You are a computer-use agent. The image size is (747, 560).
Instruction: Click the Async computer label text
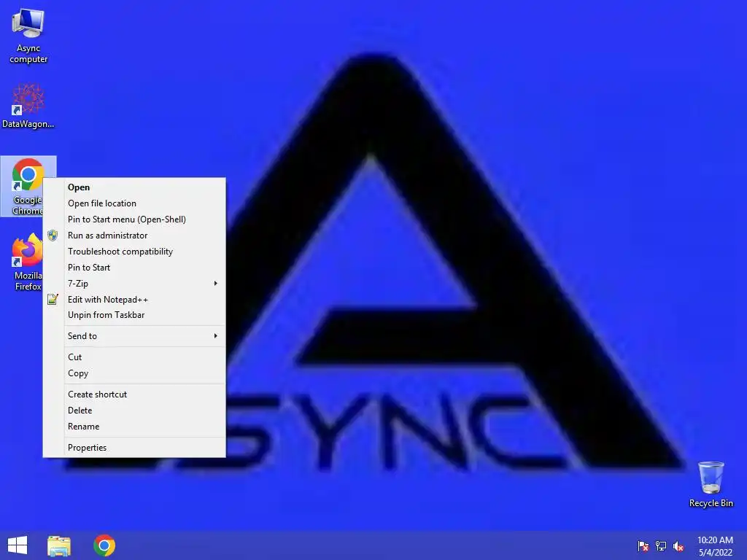(28, 53)
